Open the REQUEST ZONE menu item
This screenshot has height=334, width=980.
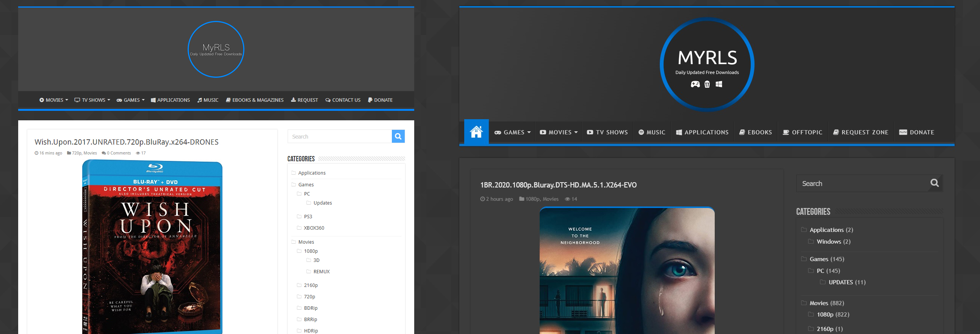coord(861,132)
